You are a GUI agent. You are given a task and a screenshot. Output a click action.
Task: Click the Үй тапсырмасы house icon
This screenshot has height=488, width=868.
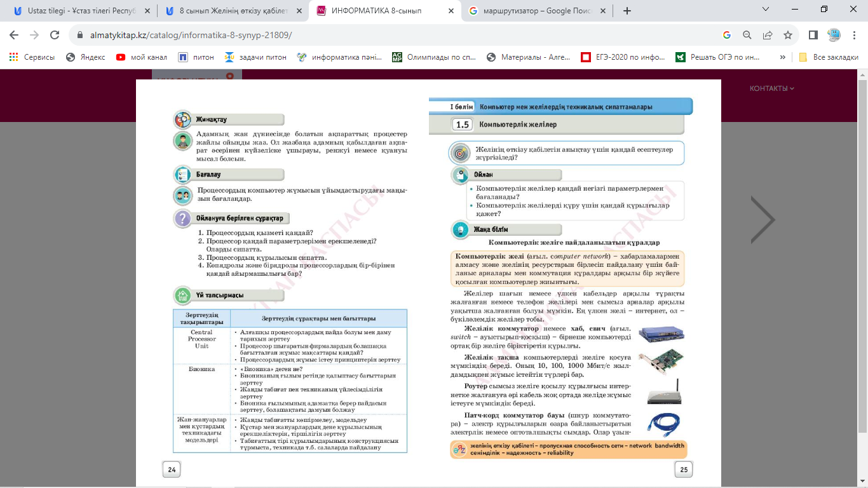click(182, 295)
